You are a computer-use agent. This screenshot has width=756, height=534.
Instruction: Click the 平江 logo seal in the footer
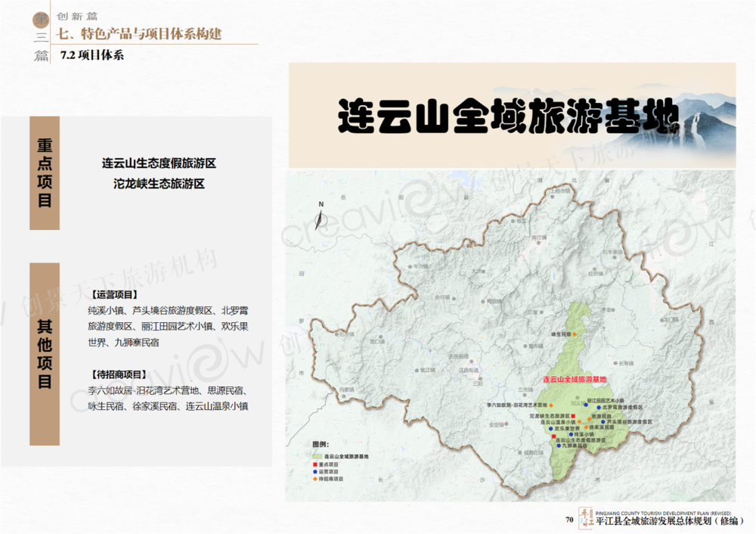pos(585,518)
